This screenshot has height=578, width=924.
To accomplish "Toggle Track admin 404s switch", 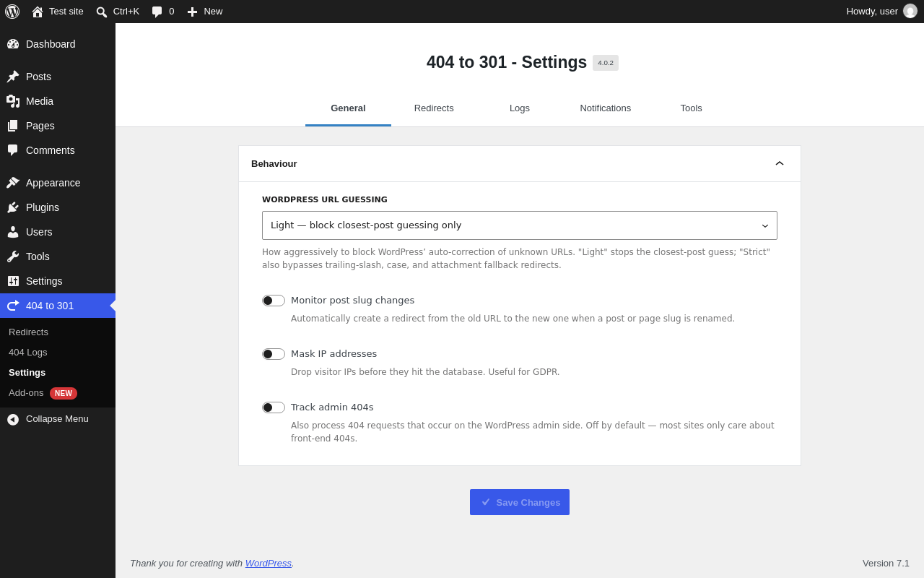I will 274,407.
